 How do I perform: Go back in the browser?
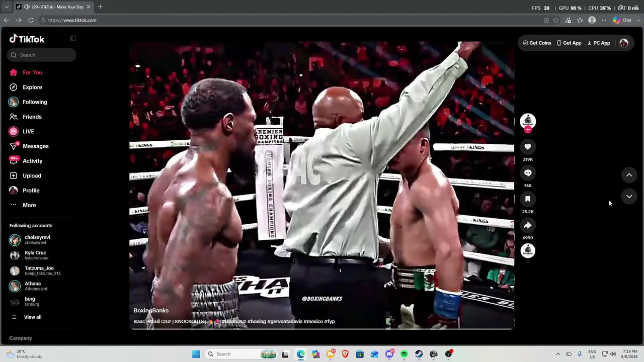(6, 20)
